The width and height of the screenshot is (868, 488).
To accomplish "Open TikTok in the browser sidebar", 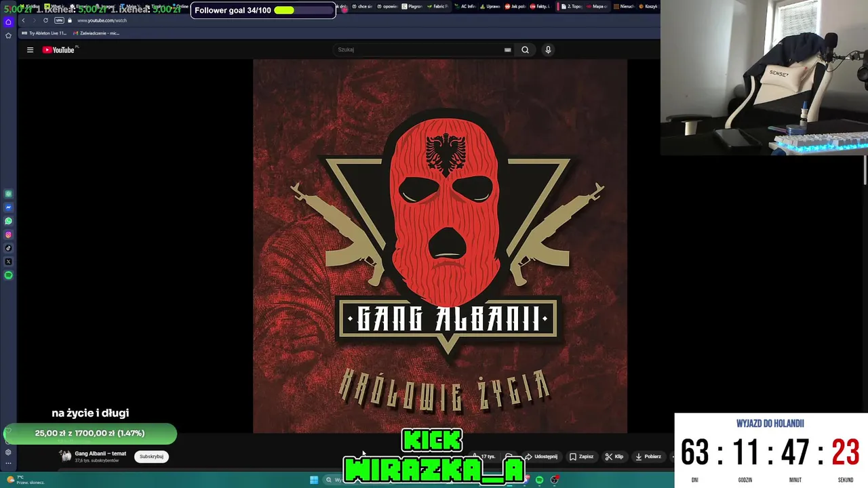I will point(8,248).
